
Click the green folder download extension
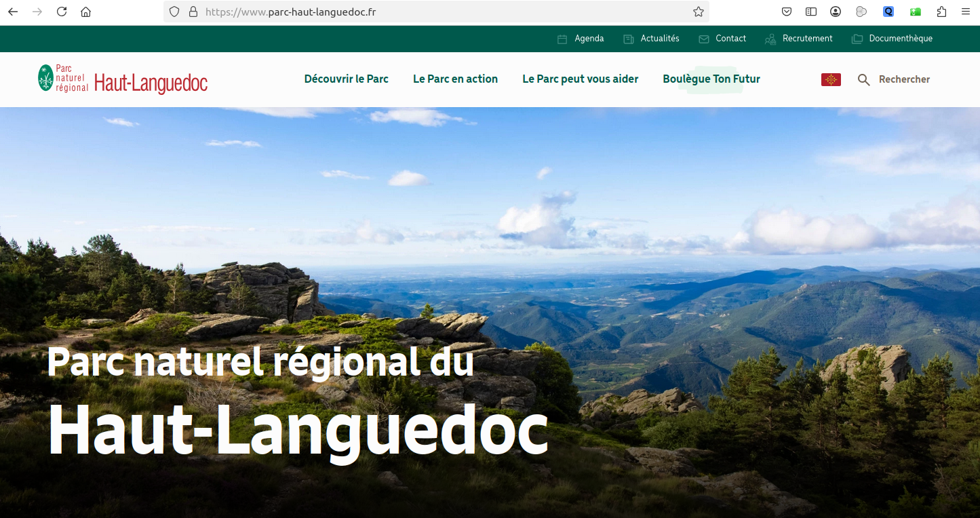click(916, 12)
